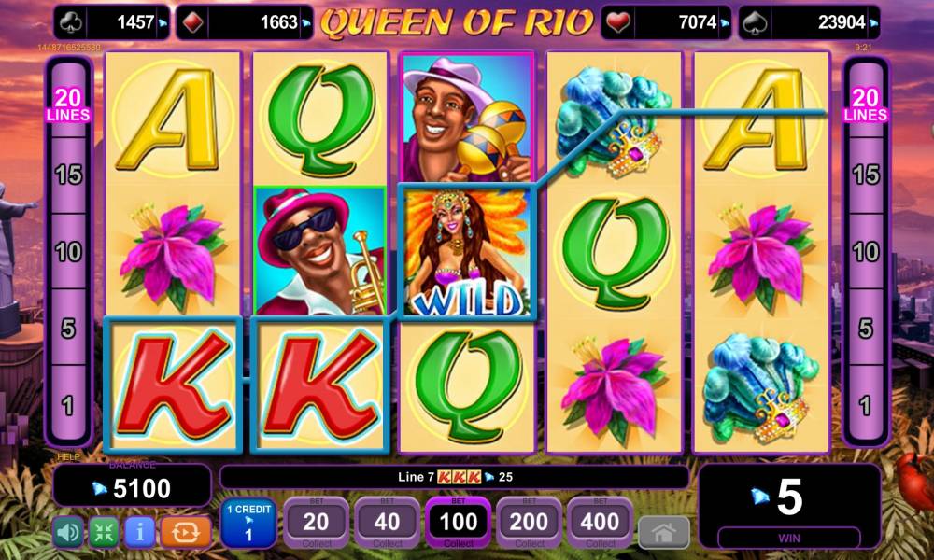Select the club jackpot counter showing 1457

pos(111,22)
